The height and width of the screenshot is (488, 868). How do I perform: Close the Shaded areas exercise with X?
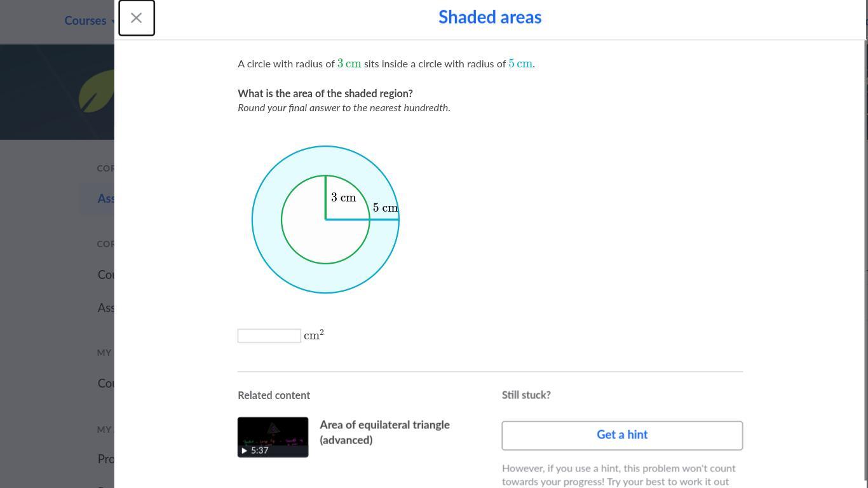136,18
